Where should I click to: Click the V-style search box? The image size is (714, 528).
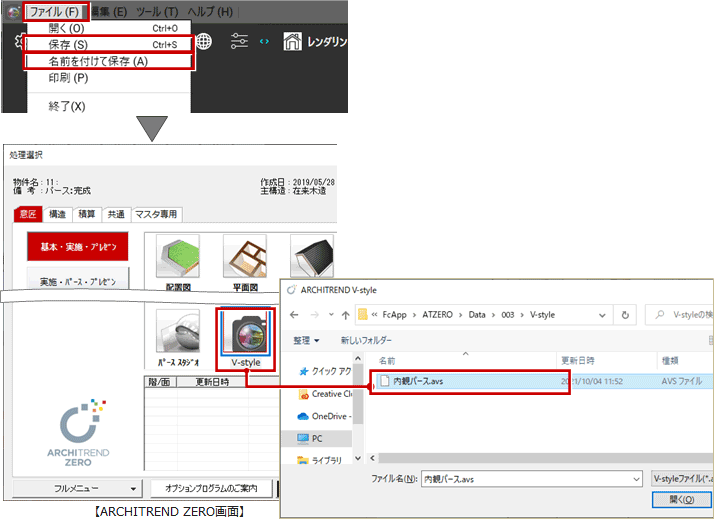[679, 315]
